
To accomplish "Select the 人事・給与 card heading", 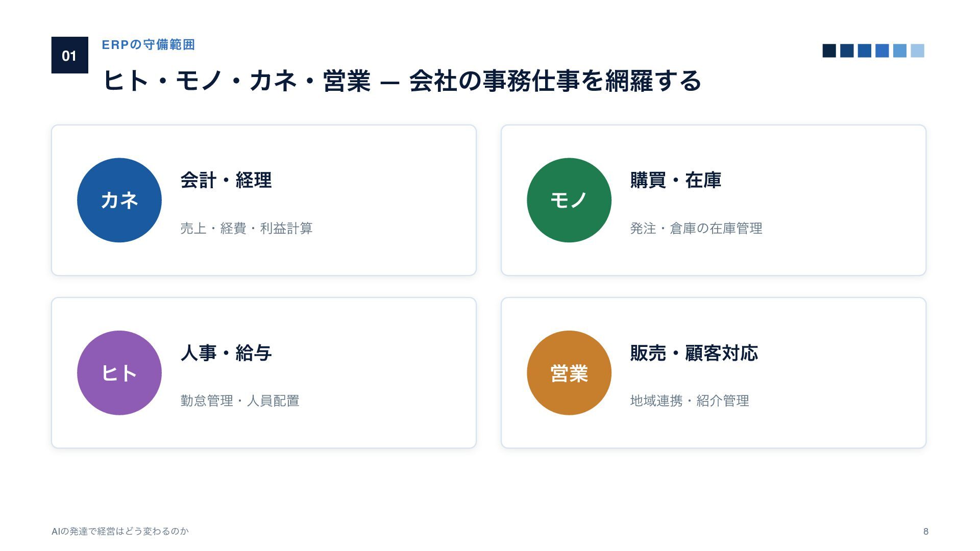I will point(226,353).
